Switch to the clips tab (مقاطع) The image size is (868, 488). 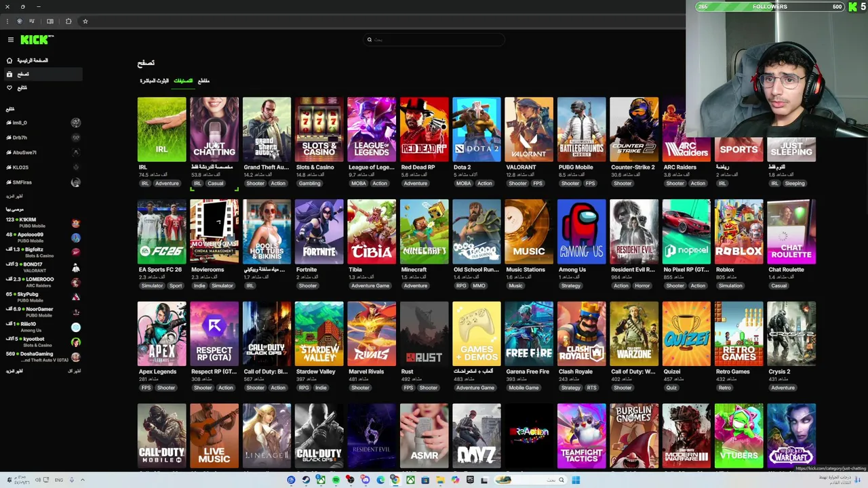click(x=203, y=81)
